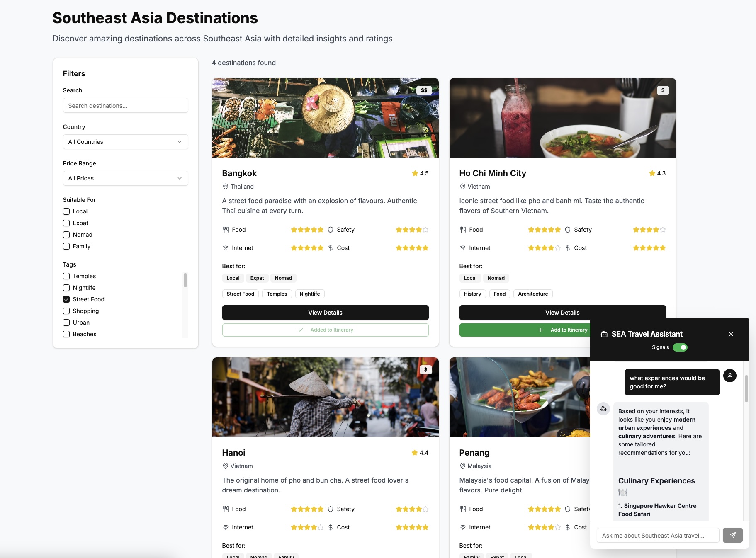756x558 pixels.
Task: Uncheck the Street Food filter
Action: (66, 299)
